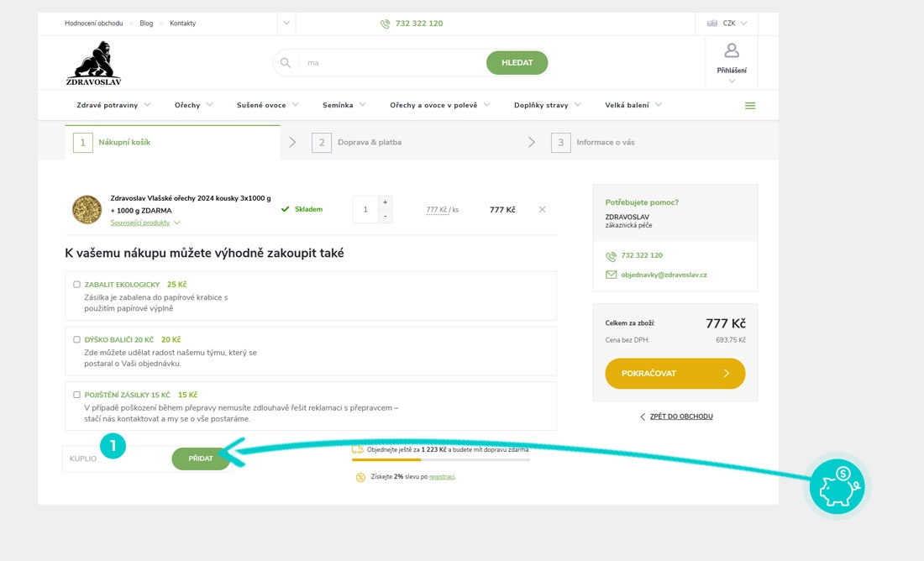Viewport: 924px width, 561px height.
Task: Click the Zdravoslav gorilla logo
Action: 94,63
